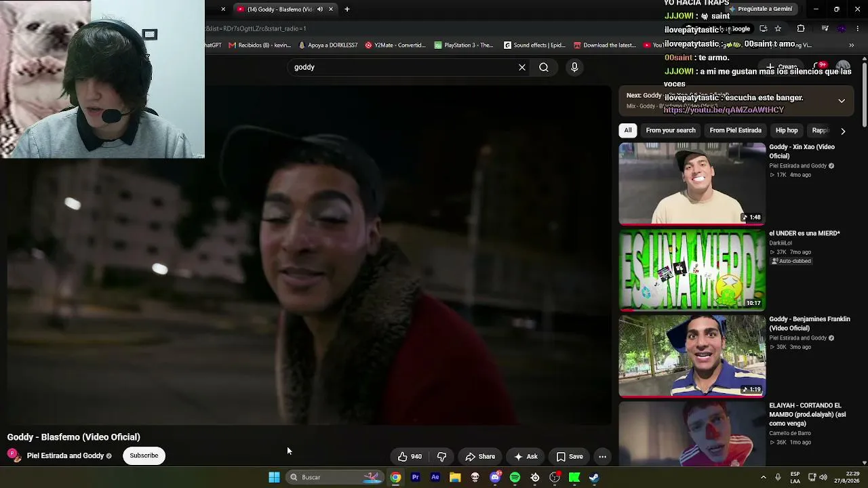868x488 pixels.
Task: Select From your search chip
Action: tap(671, 130)
